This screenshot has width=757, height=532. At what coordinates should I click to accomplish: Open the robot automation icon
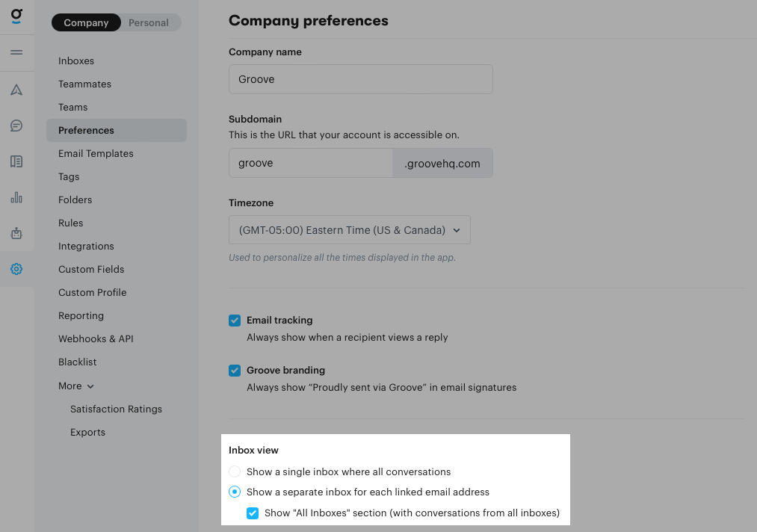point(16,233)
